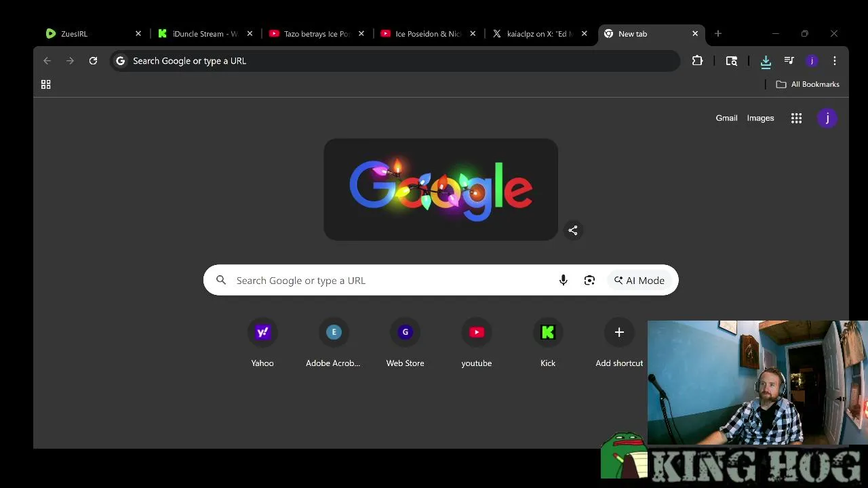Open the All Bookmarks folder
This screenshot has height=488, width=868.
[808, 85]
